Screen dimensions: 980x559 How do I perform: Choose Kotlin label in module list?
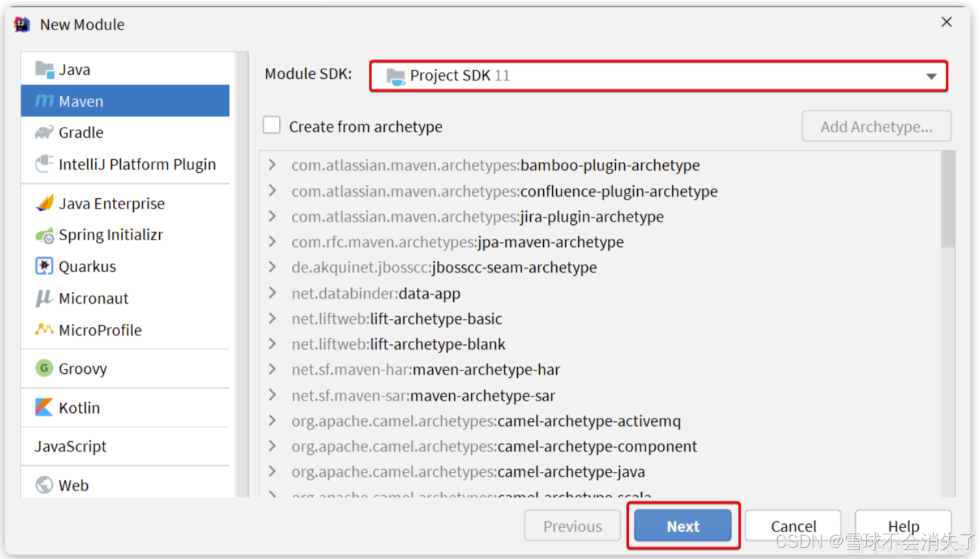point(80,407)
